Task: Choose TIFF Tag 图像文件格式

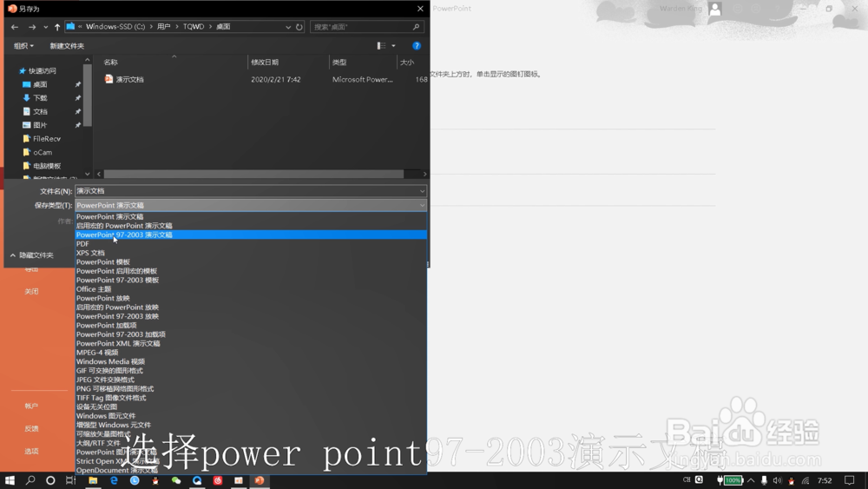Action: 251,398
